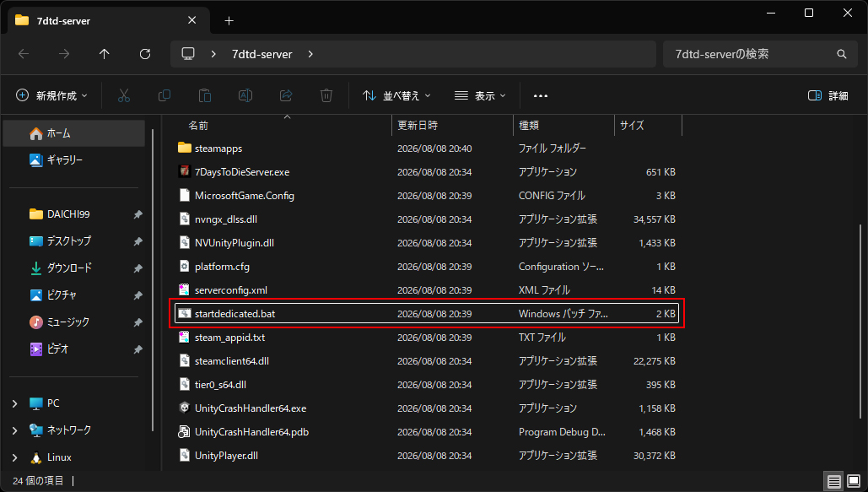The height and width of the screenshot is (492, 868).
Task: Add a new tab with plus button
Action: [229, 20]
